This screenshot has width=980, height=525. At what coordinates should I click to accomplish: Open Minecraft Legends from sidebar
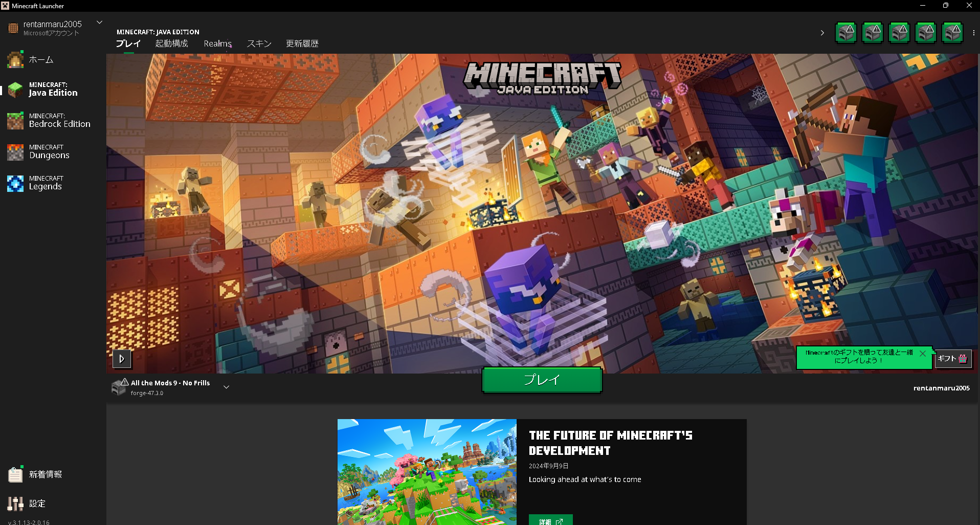(15, 183)
